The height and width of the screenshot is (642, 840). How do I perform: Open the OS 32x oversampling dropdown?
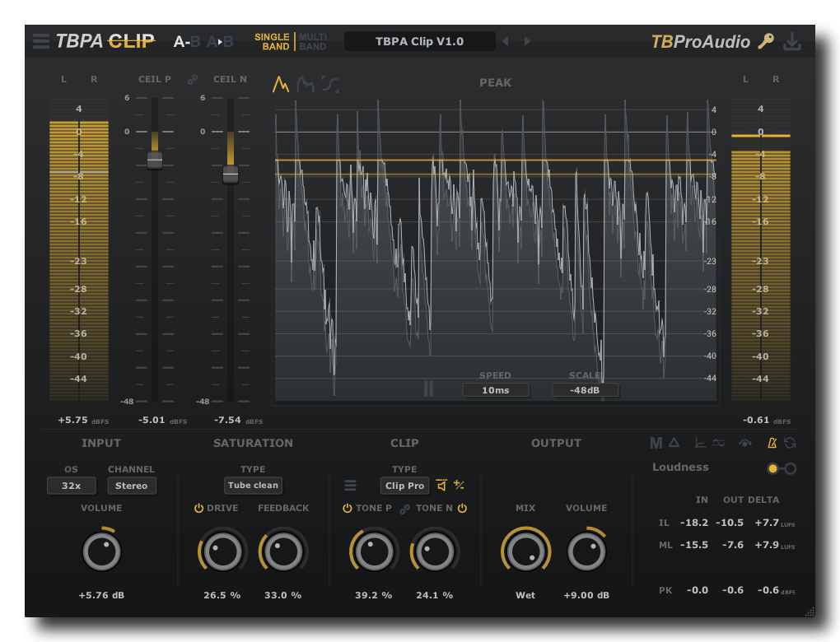click(72, 486)
